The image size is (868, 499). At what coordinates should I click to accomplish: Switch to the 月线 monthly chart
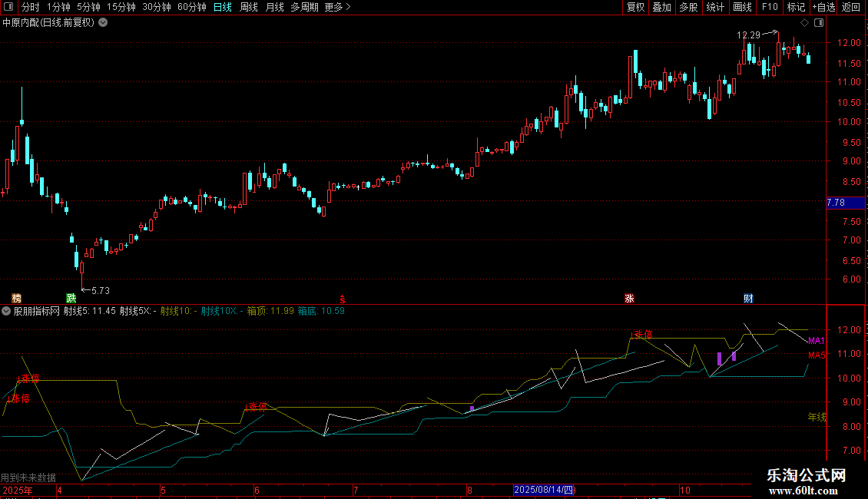[274, 7]
